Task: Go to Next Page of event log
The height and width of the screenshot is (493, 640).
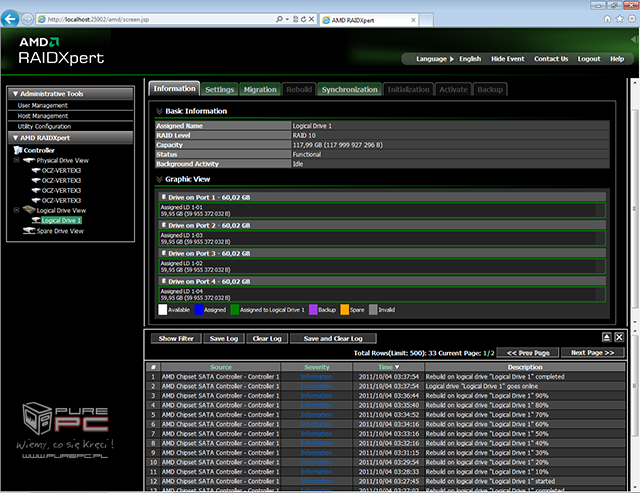Action: 592,353
